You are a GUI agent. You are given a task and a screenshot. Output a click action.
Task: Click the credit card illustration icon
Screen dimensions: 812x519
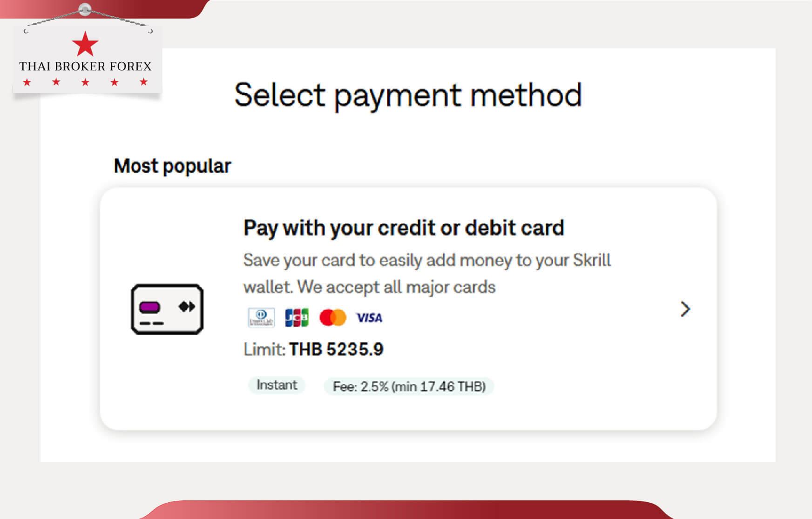point(167,309)
